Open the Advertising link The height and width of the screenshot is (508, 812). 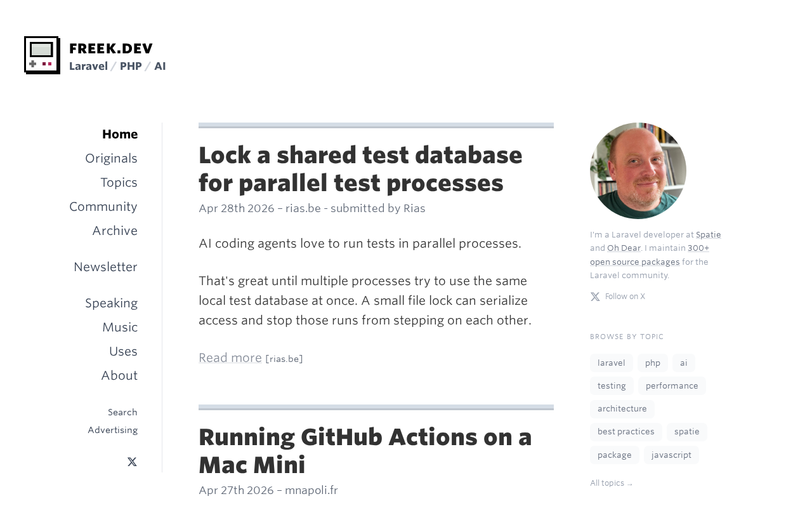click(x=112, y=430)
